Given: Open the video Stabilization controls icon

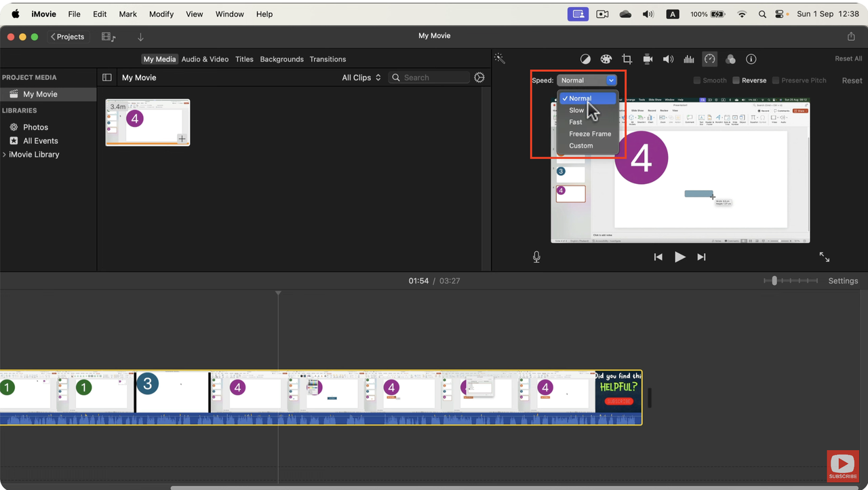Looking at the screenshot, I should (647, 58).
